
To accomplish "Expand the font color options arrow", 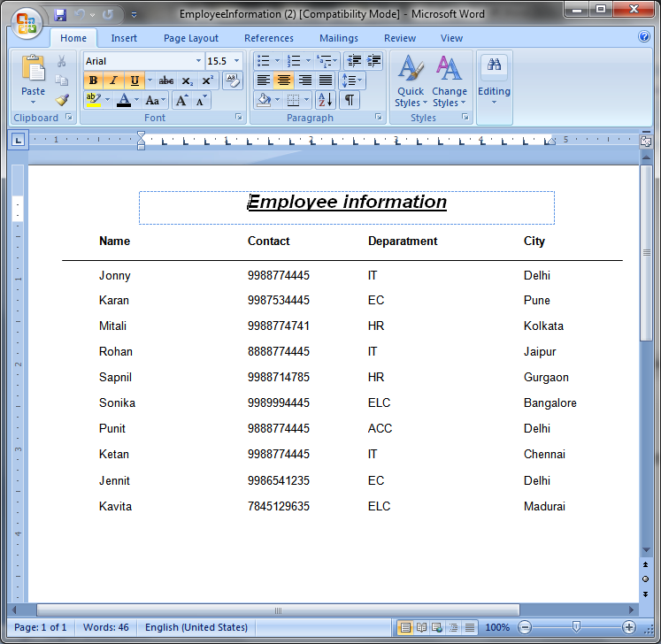I will pos(136,100).
